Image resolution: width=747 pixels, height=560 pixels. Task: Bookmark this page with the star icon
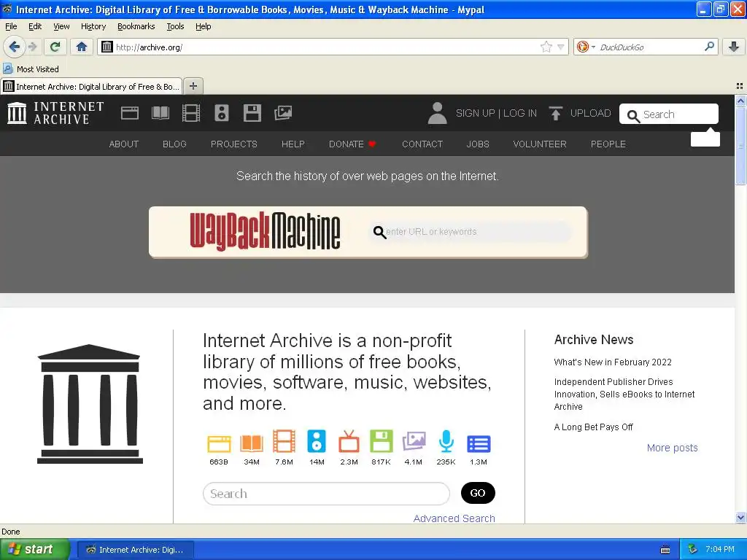click(546, 47)
